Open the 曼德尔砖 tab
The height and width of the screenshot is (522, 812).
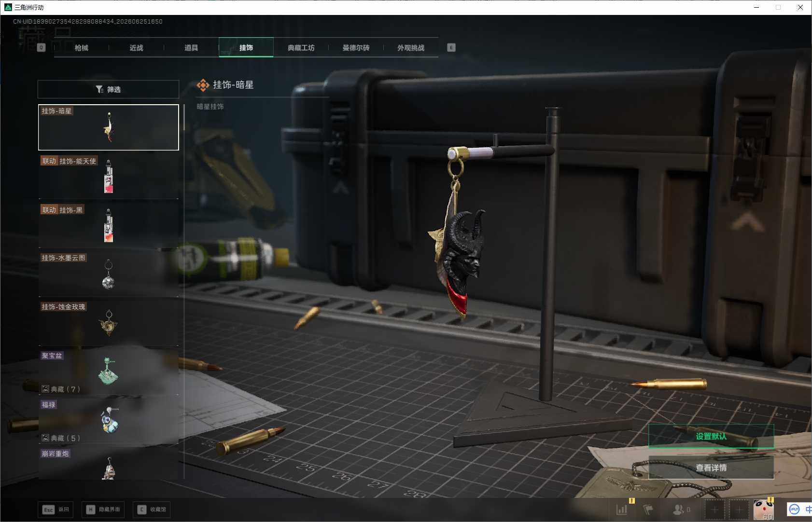[x=356, y=48]
